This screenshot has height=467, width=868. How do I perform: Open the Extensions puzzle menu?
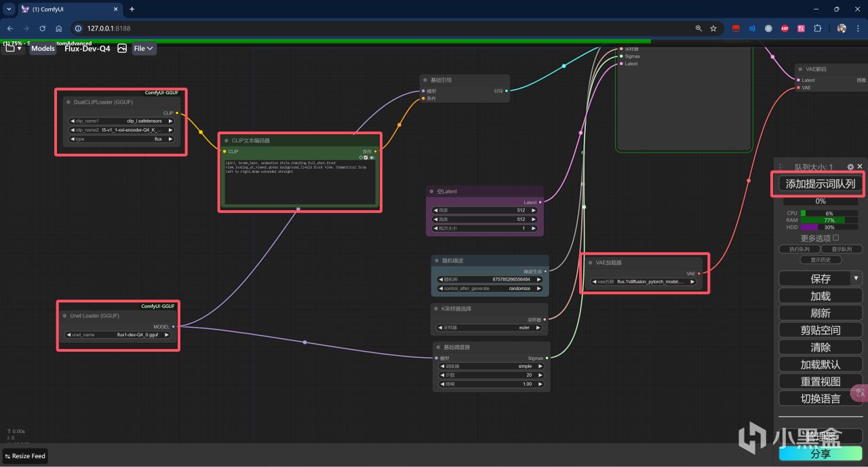[x=817, y=28]
